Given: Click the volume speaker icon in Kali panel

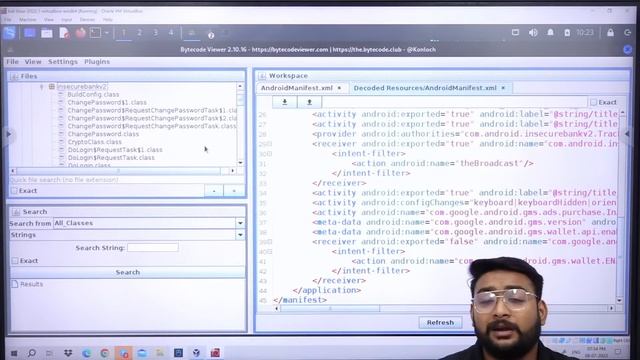Looking at the screenshot, I should point(533,33).
